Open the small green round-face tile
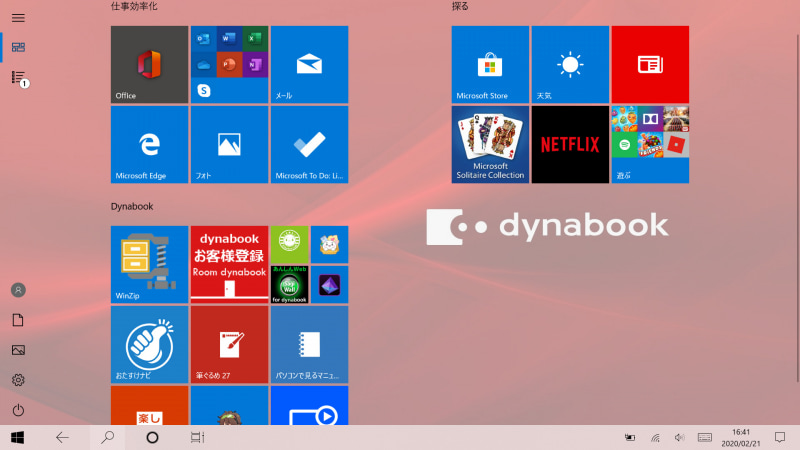800x450 pixels. 289,244
